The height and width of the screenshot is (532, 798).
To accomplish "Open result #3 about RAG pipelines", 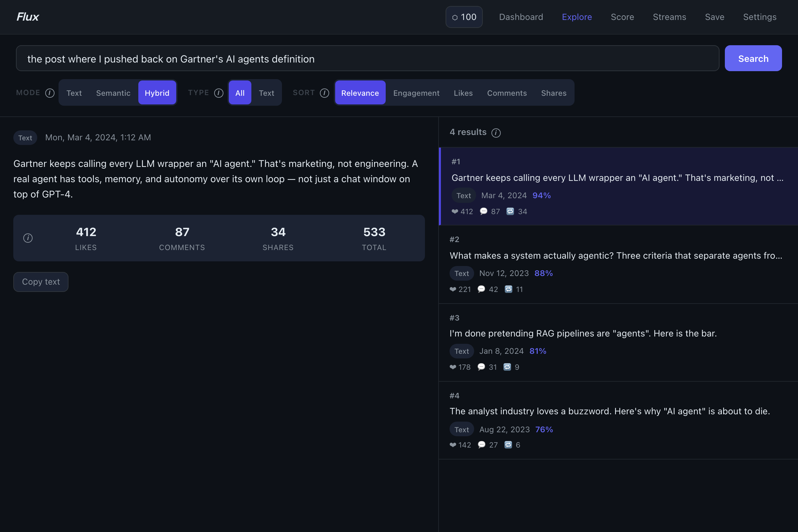I will click(x=618, y=342).
